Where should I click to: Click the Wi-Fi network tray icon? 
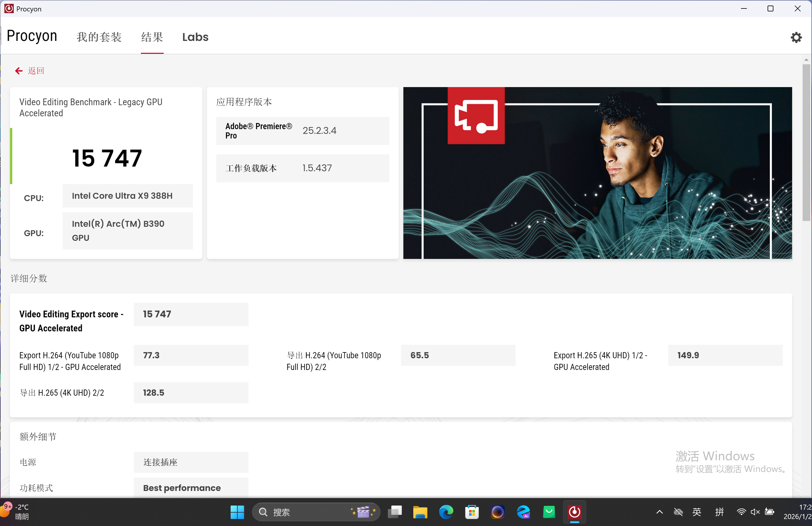[741, 512]
